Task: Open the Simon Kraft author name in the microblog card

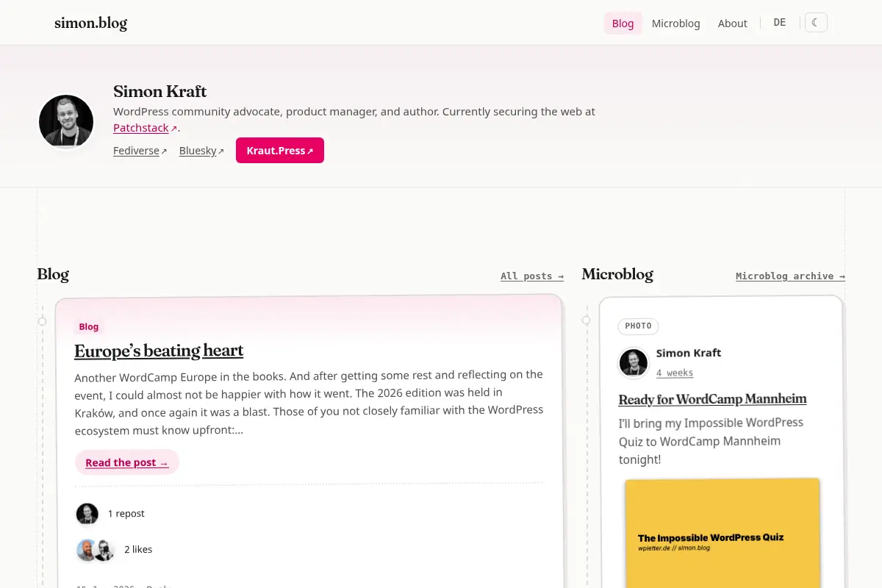Action: (x=689, y=353)
